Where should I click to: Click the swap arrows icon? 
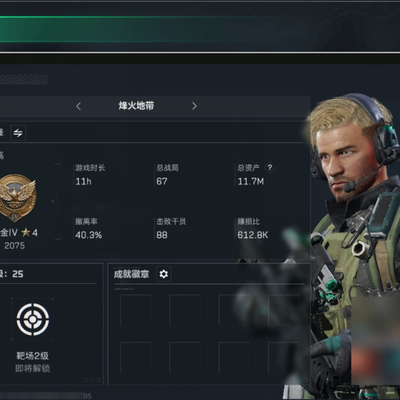coord(18,133)
